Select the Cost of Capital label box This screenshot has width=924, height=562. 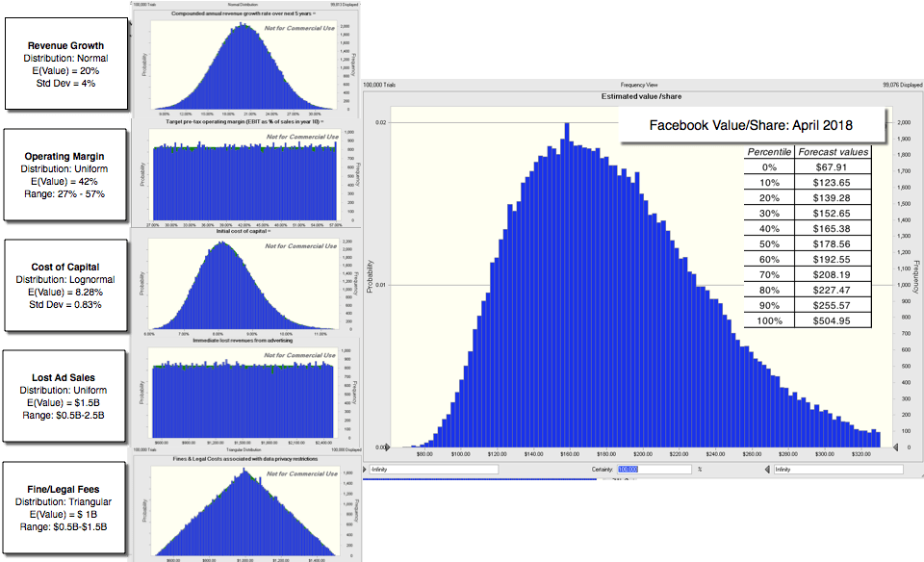(65, 285)
